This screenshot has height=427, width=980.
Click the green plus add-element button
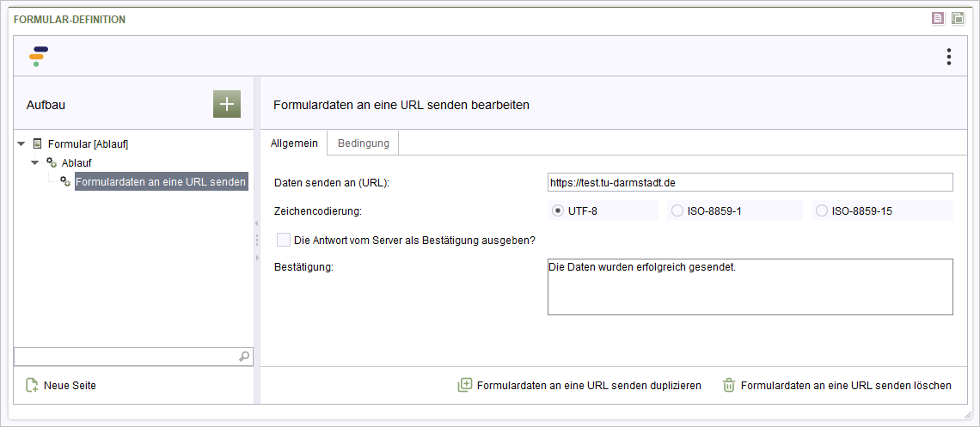[226, 104]
